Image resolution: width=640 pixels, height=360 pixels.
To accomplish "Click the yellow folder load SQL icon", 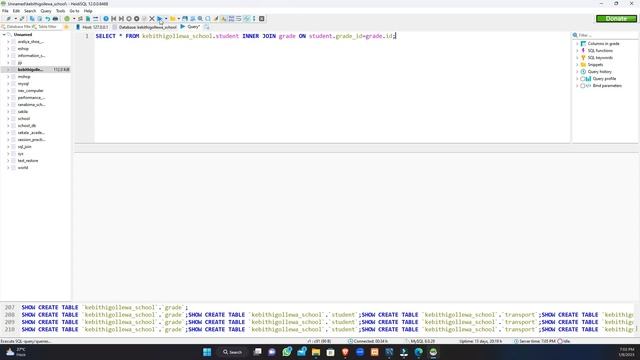I will point(173,19).
